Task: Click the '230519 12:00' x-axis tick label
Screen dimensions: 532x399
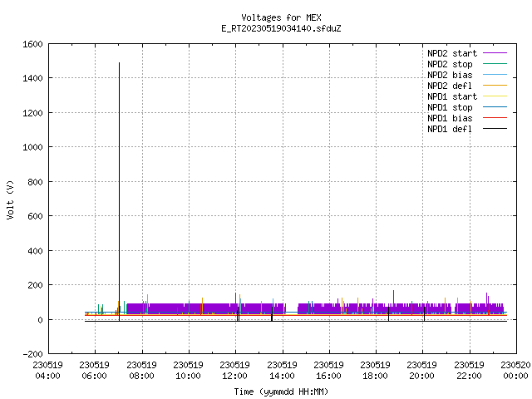Action: point(234,370)
